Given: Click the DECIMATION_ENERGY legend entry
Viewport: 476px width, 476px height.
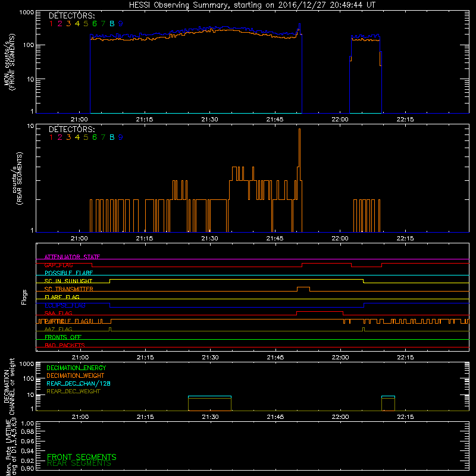Looking at the screenshot, I should (76, 368).
